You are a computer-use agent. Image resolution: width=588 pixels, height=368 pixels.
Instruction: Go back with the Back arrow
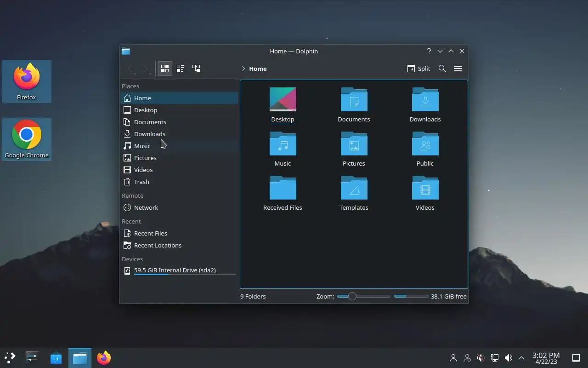131,69
